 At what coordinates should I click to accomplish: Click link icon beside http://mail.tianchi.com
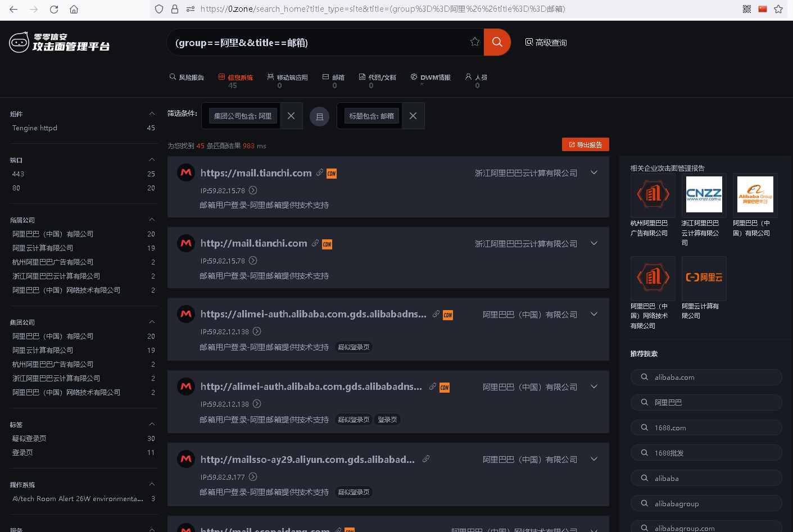[x=315, y=243]
